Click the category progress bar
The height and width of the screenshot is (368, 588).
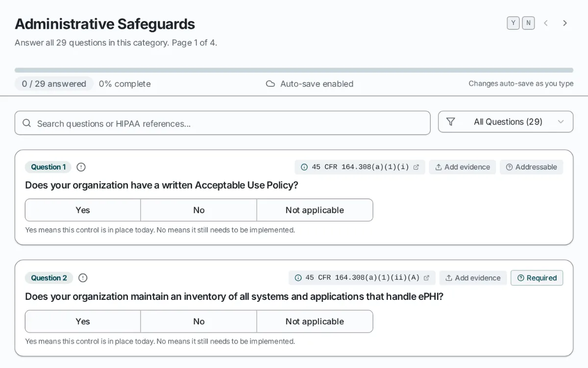294,70
